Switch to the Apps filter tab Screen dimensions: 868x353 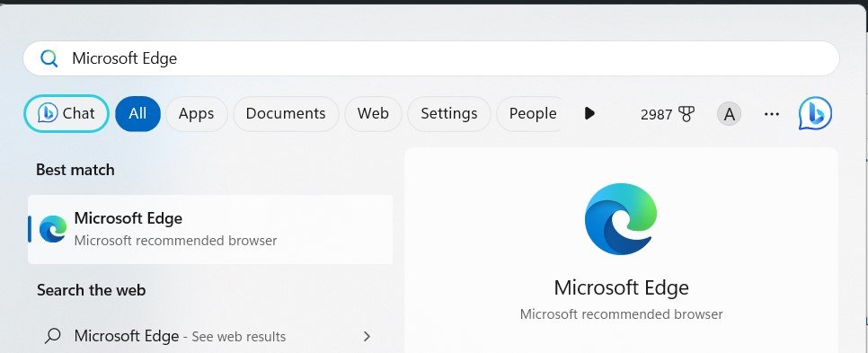(196, 113)
